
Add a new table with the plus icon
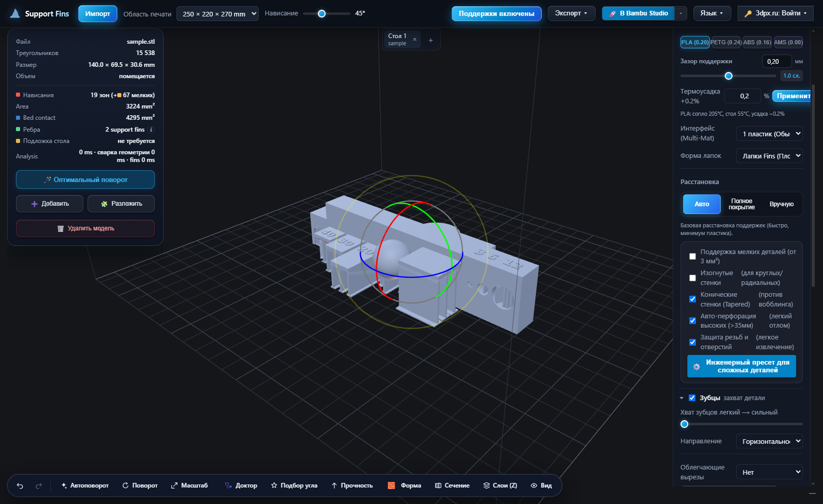(431, 40)
